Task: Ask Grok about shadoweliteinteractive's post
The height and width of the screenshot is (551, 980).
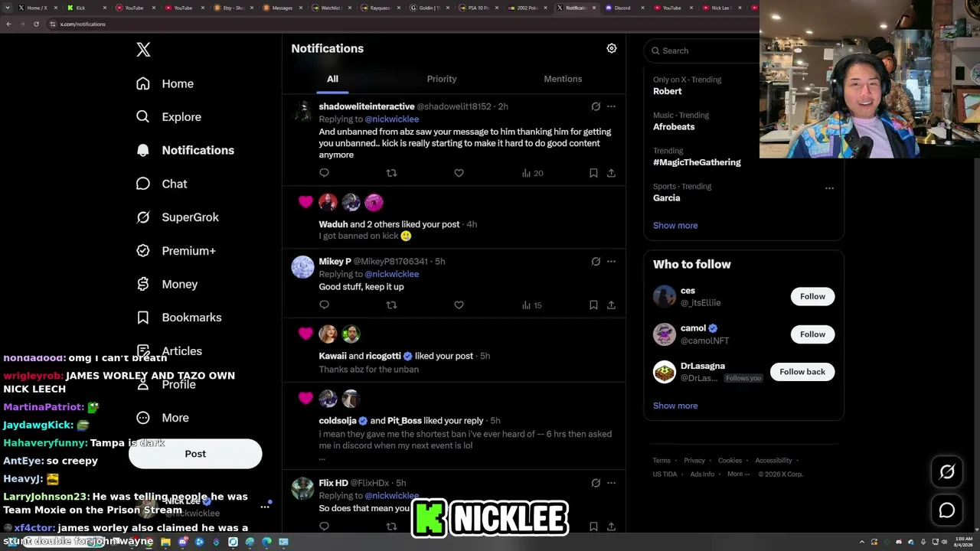Action: tap(596, 106)
